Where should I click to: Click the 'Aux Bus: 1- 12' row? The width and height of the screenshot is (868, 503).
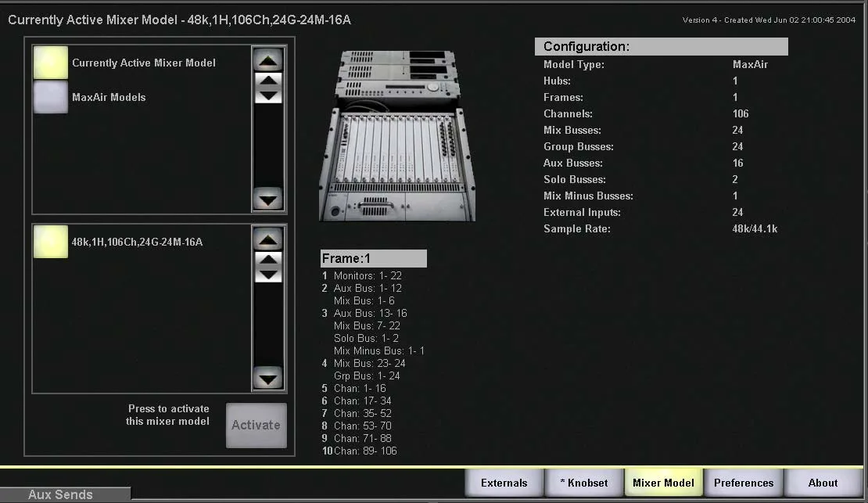[368, 288]
